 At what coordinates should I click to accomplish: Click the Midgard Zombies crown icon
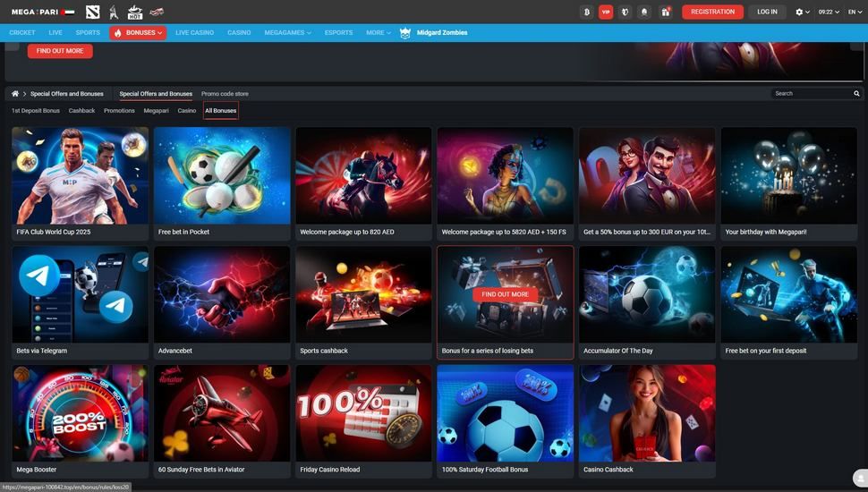[405, 33]
